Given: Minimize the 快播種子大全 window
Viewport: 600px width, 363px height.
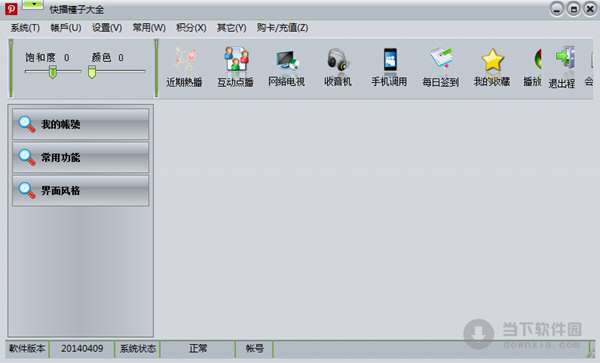Looking at the screenshot, I should (x=557, y=9).
